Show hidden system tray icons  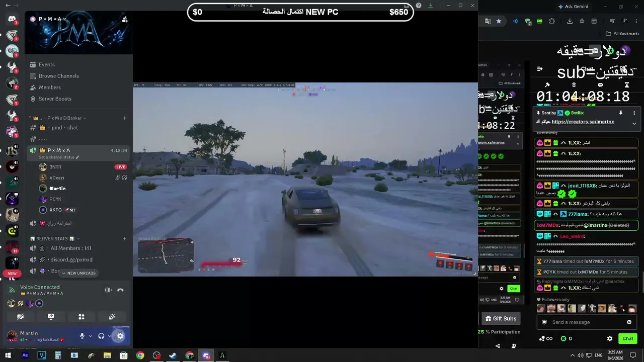tap(572, 355)
